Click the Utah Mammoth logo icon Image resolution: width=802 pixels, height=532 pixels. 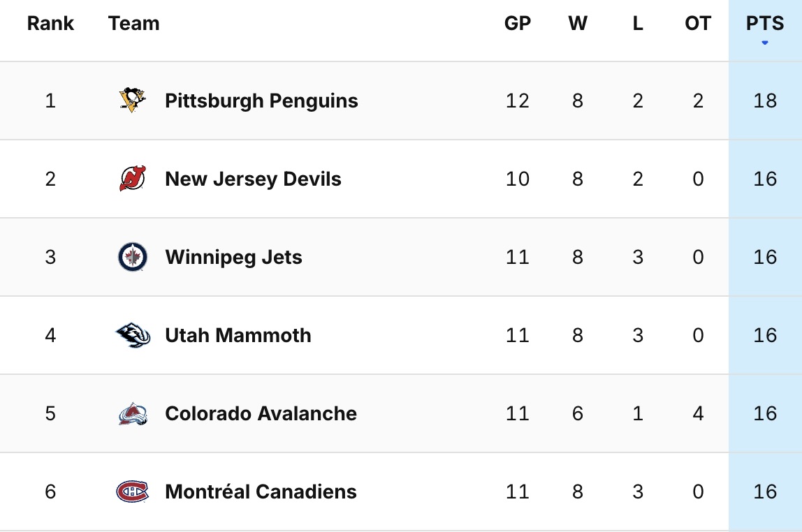click(x=133, y=335)
